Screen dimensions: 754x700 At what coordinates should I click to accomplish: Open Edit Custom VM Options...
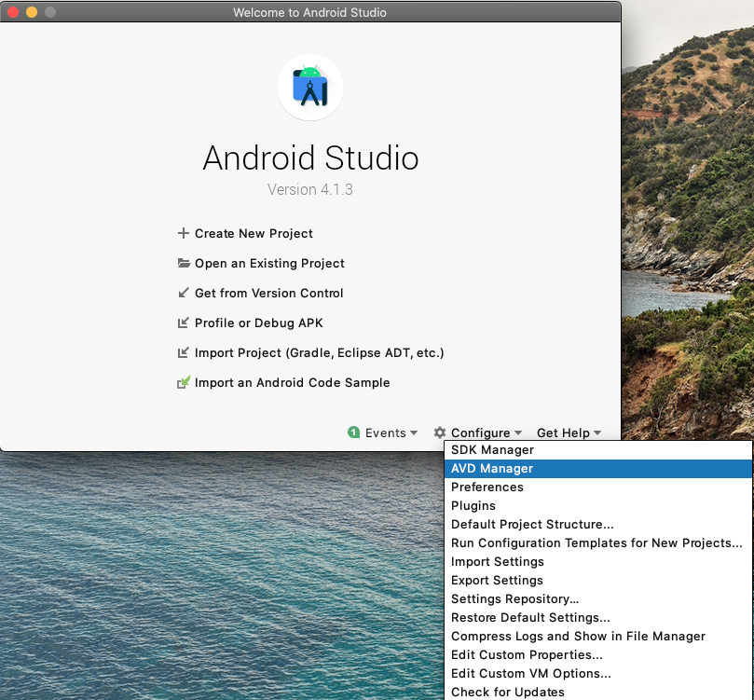pos(598,674)
